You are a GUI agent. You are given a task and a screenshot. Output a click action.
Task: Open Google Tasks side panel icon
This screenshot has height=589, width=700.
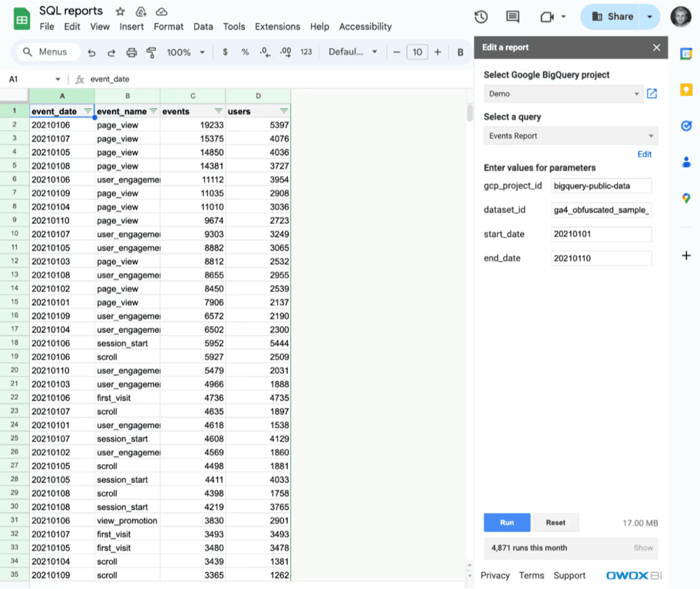tap(686, 126)
